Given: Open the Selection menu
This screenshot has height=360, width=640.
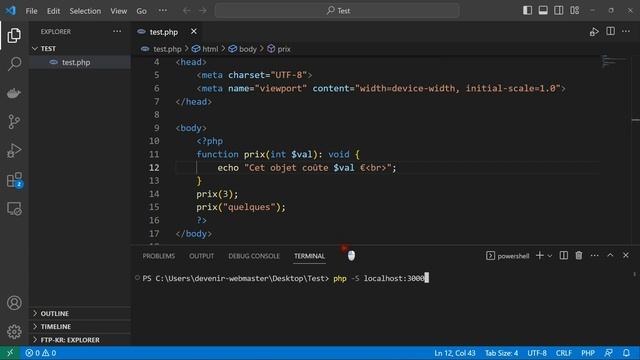Looking at the screenshot, I should coord(85,11).
